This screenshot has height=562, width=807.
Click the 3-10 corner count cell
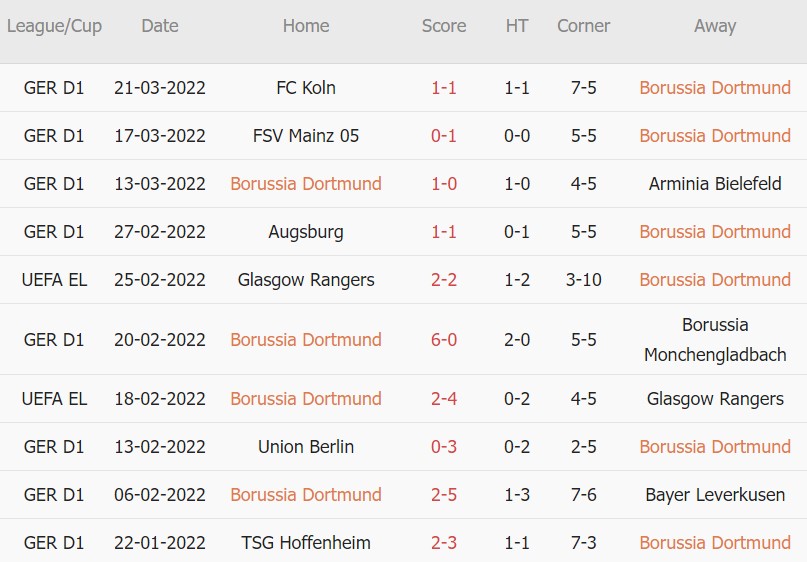(583, 280)
